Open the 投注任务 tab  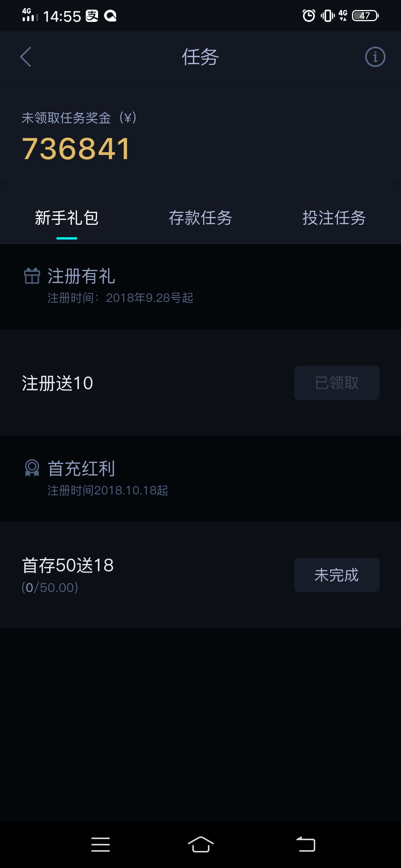tap(334, 218)
